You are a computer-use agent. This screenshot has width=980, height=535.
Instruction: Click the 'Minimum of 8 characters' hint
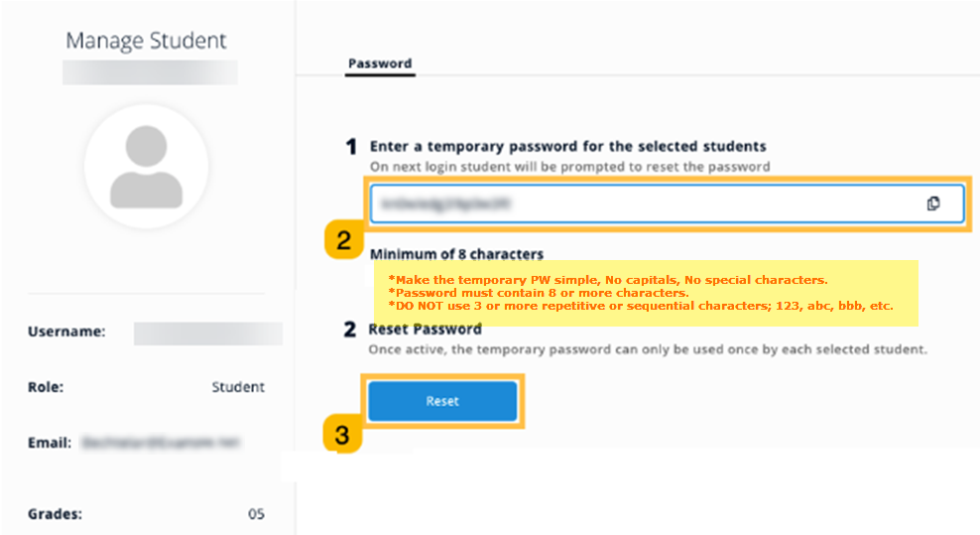pos(456,254)
